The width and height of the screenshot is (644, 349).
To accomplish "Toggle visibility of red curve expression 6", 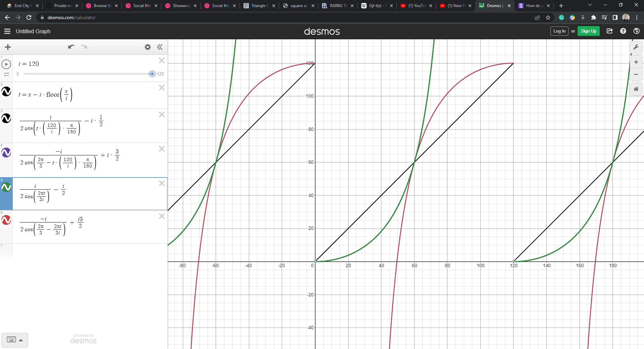I will click(6, 220).
